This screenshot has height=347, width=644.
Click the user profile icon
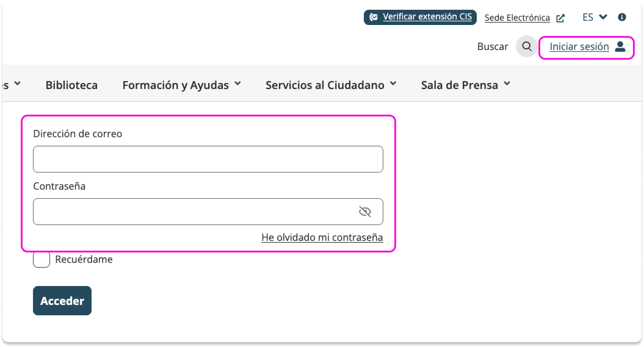(620, 47)
